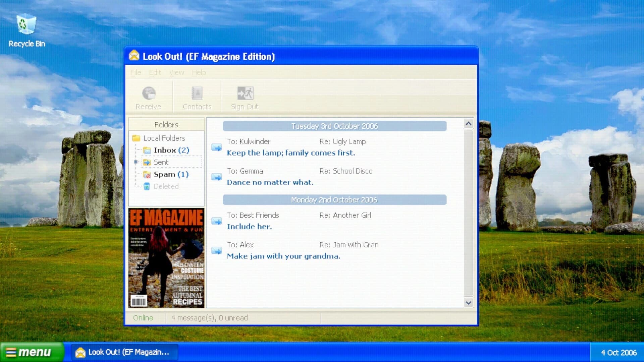Open the Deleted folder
The image size is (644, 362).
[166, 186]
